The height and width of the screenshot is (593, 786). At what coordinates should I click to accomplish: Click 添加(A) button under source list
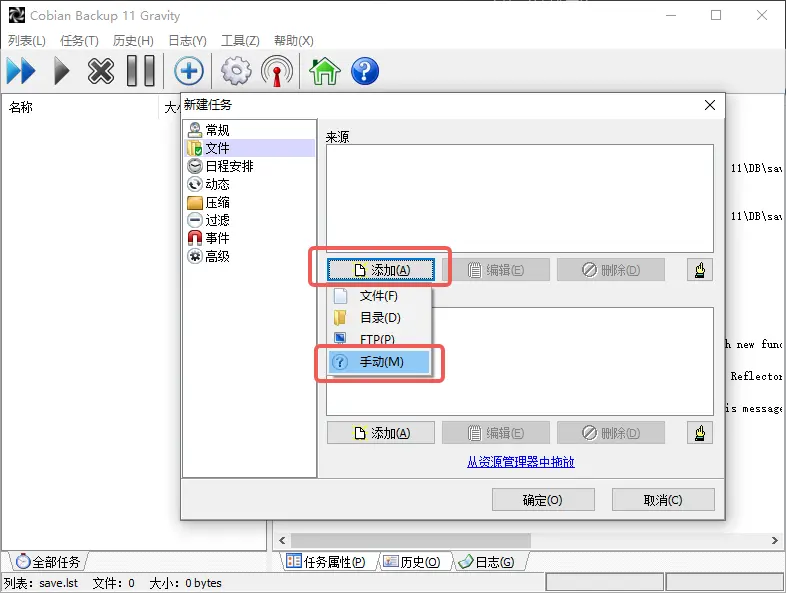tap(381, 270)
